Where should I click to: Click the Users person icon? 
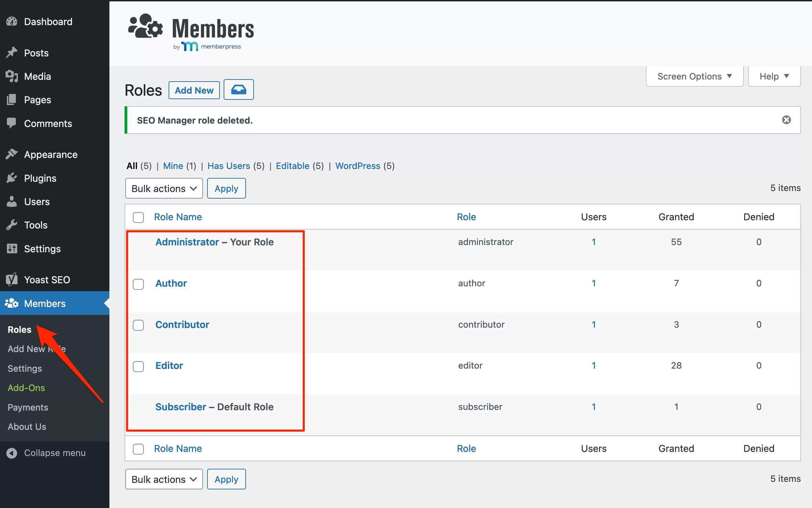tap(12, 202)
